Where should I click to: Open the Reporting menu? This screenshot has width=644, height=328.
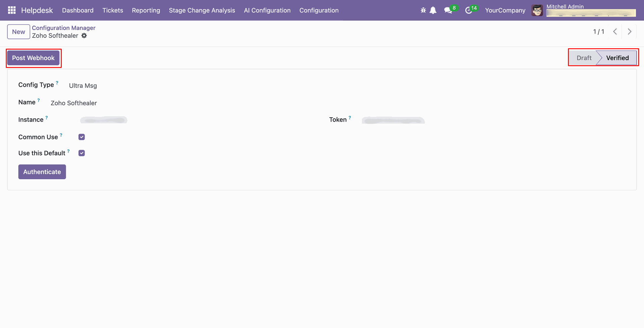tap(146, 10)
